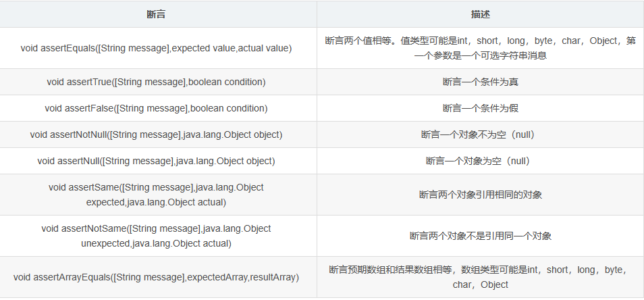Select the void assertFalse signature cell
The width and height of the screenshot is (644, 300).
click(x=156, y=108)
